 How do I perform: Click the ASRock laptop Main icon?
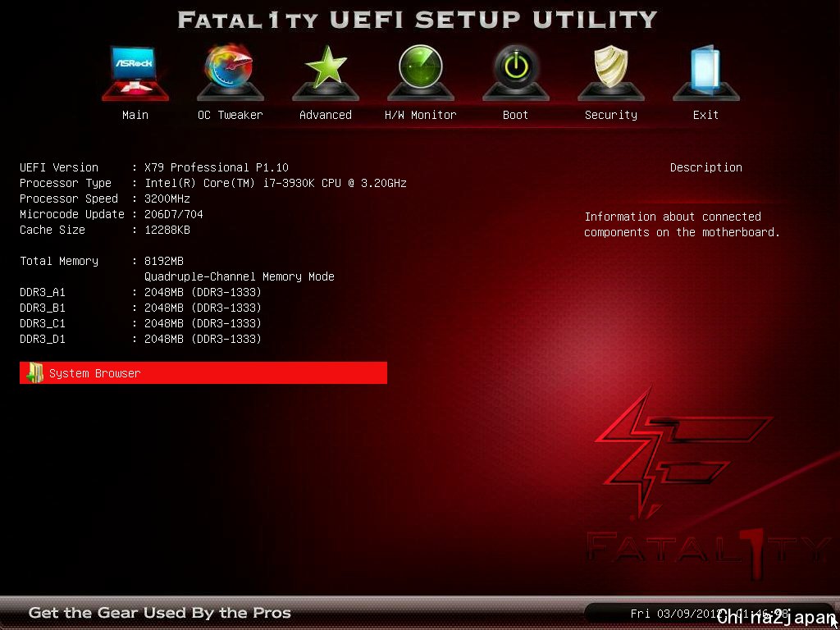[x=135, y=73]
